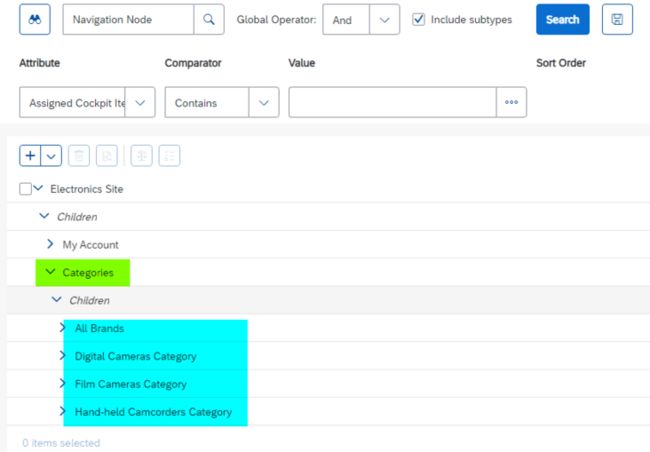Screen dimensions: 650x452
Task: Open the Assigned Cockpit Item attribute dropdown
Action: click(x=140, y=102)
